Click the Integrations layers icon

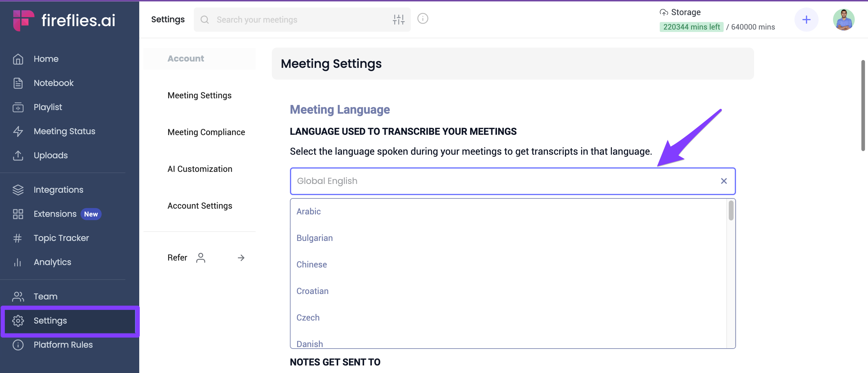18,190
